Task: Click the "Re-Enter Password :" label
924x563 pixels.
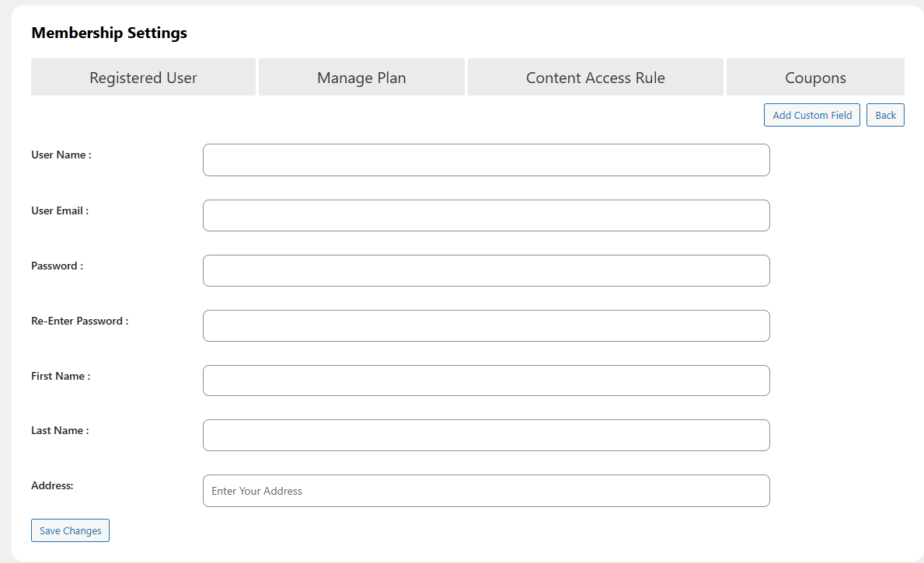Action: [x=79, y=321]
